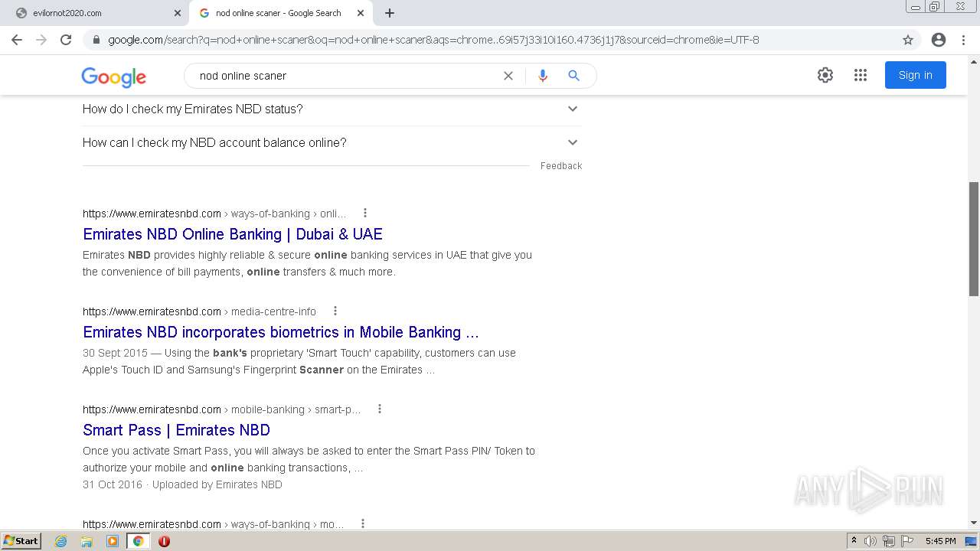This screenshot has width=980, height=551.
Task: View site information lock icon
Action: pyautogui.click(x=96, y=40)
